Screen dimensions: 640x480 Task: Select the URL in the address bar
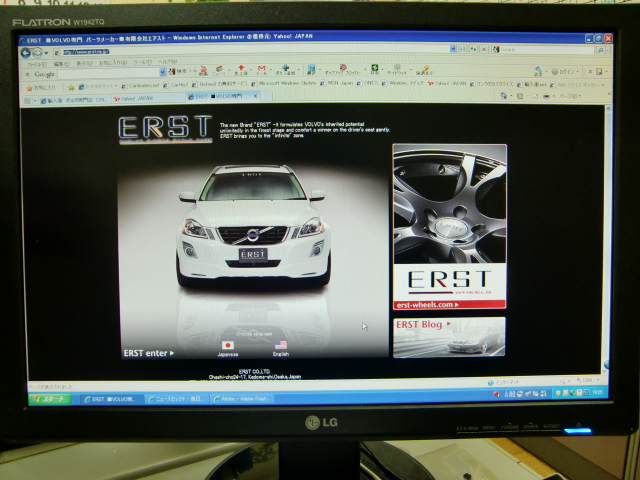[x=86, y=52]
